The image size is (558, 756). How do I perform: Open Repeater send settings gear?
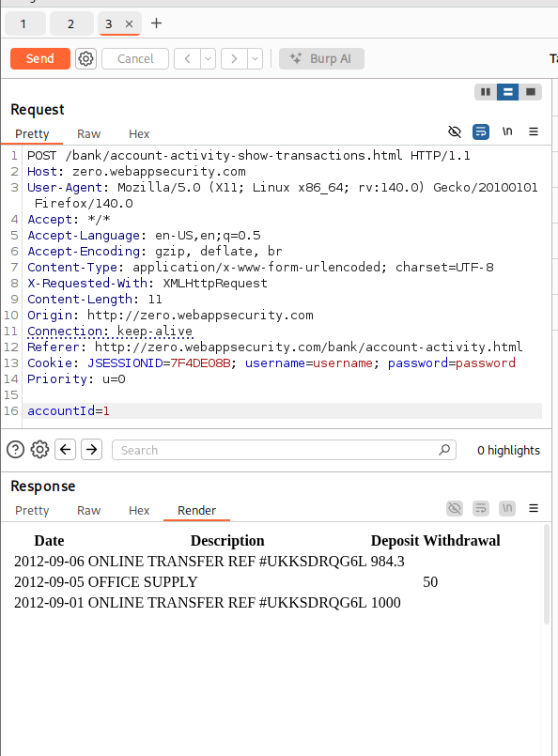coord(85,59)
